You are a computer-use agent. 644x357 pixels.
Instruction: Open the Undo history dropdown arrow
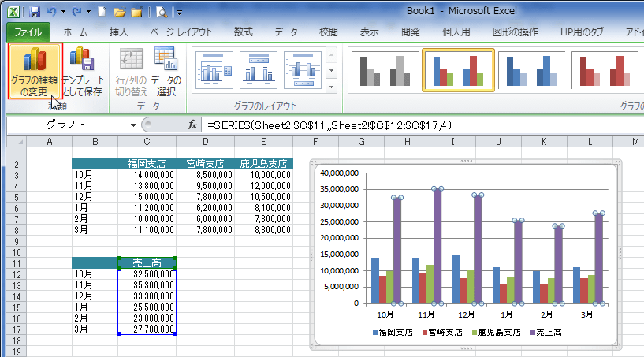tap(62, 12)
